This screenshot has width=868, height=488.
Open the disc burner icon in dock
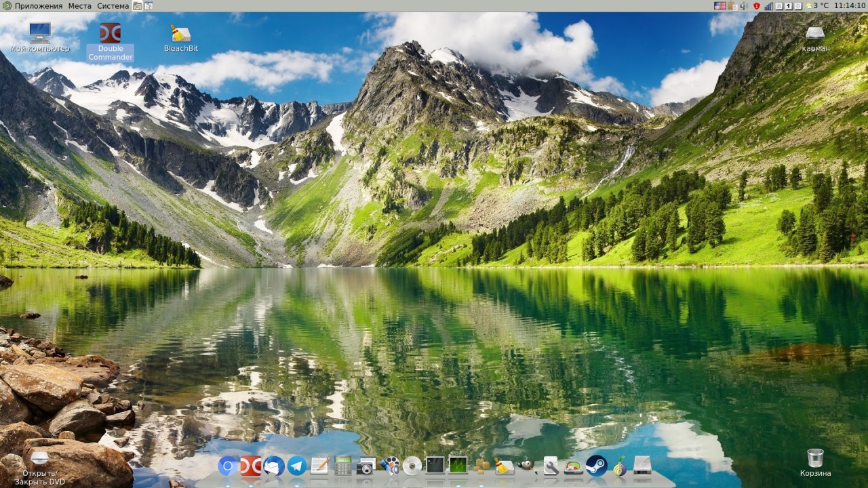(412, 466)
